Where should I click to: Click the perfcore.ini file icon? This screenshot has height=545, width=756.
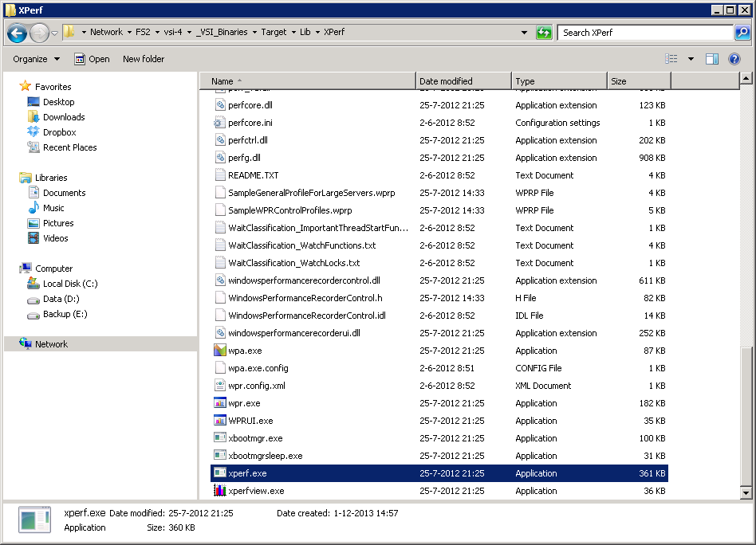tap(220, 123)
